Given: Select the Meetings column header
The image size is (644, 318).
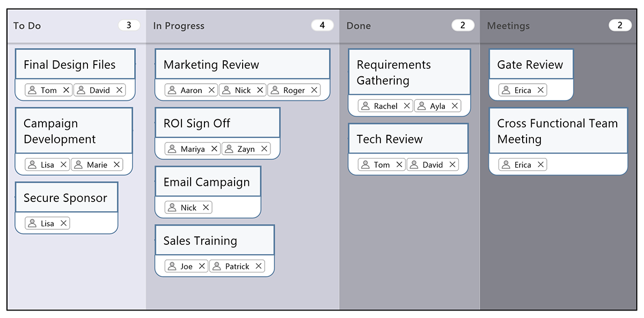Looking at the screenshot, I should coord(508,26).
